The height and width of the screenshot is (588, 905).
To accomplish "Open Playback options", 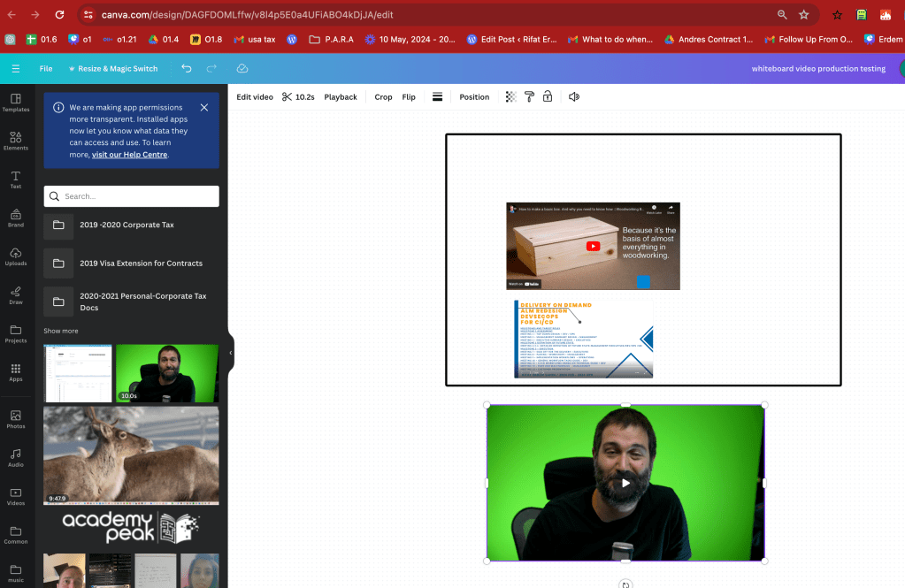I will coord(341,97).
